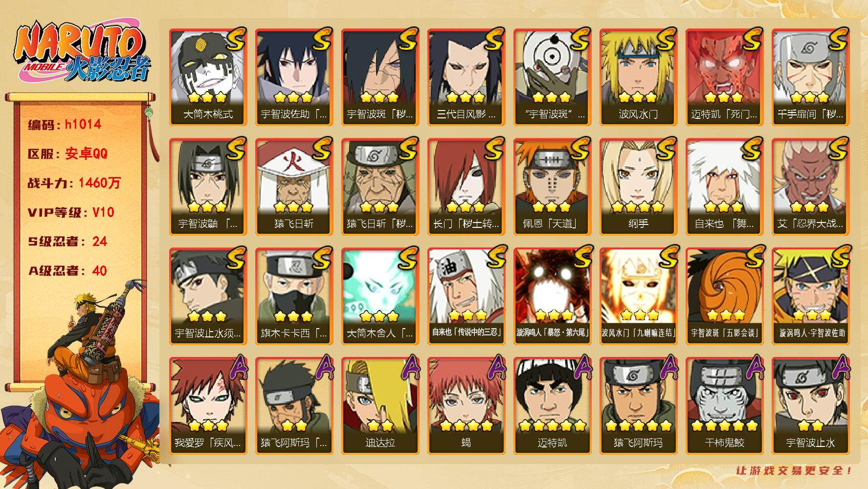Choose the 宇智波斑「五影会谈」 masked card
The image size is (868, 489).
click(x=724, y=296)
